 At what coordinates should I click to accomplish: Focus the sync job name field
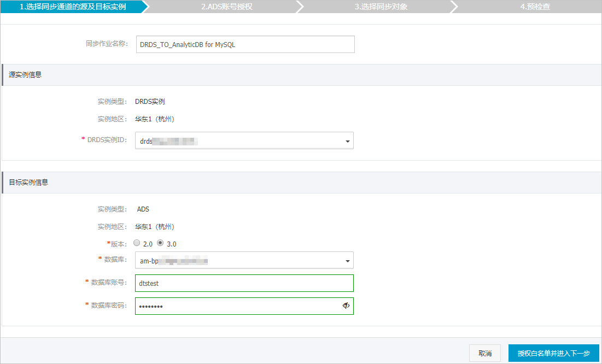coord(246,44)
